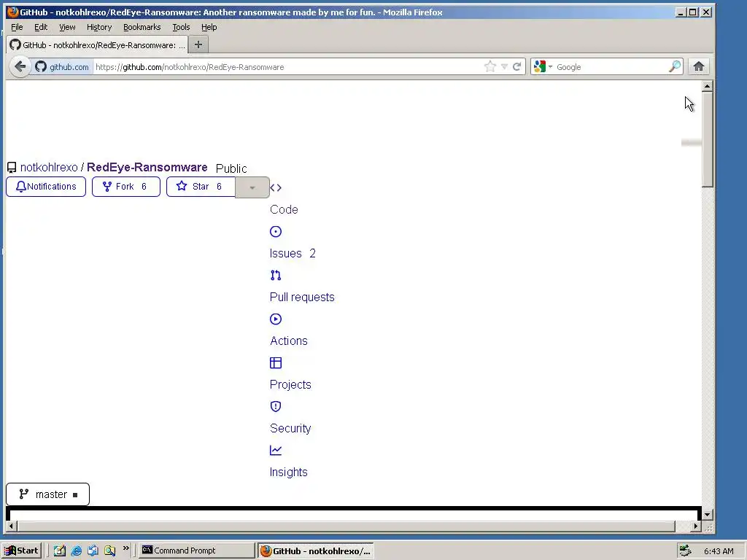Click the GitHub Firefox taskbar button
The height and width of the screenshot is (560, 747).
315,551
